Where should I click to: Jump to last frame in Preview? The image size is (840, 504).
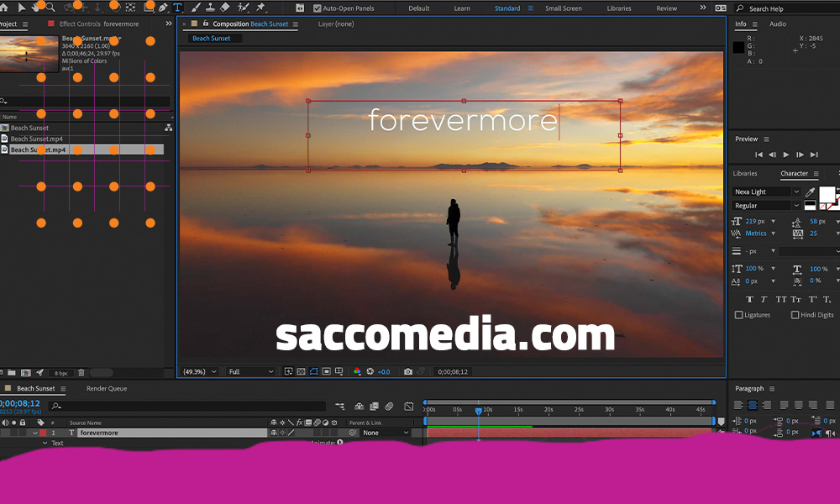coord(814,155)
